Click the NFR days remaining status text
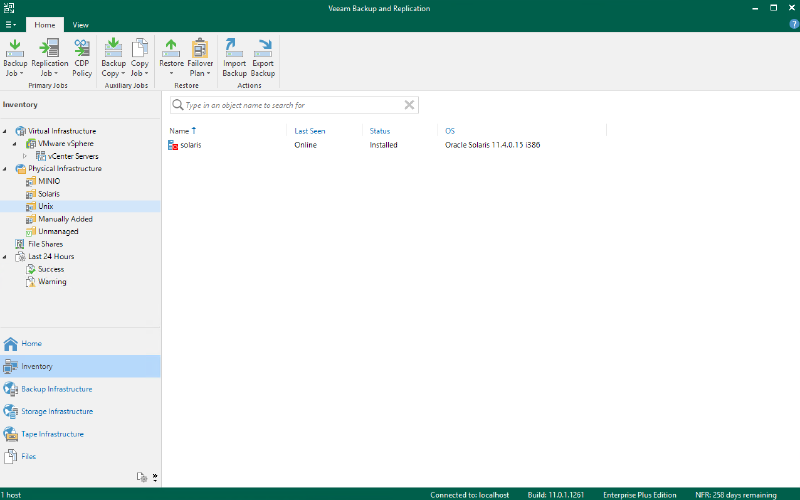This screenshot has height=500, width=800. (736, 495)
